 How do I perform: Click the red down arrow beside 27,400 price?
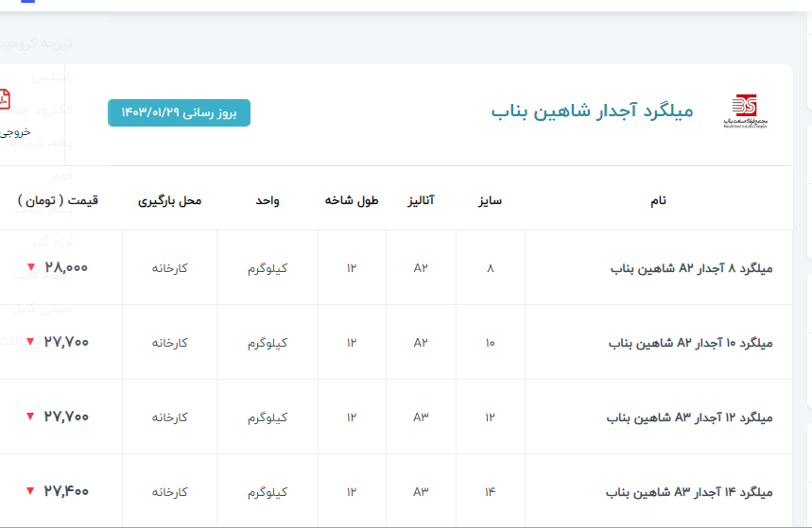29,491
